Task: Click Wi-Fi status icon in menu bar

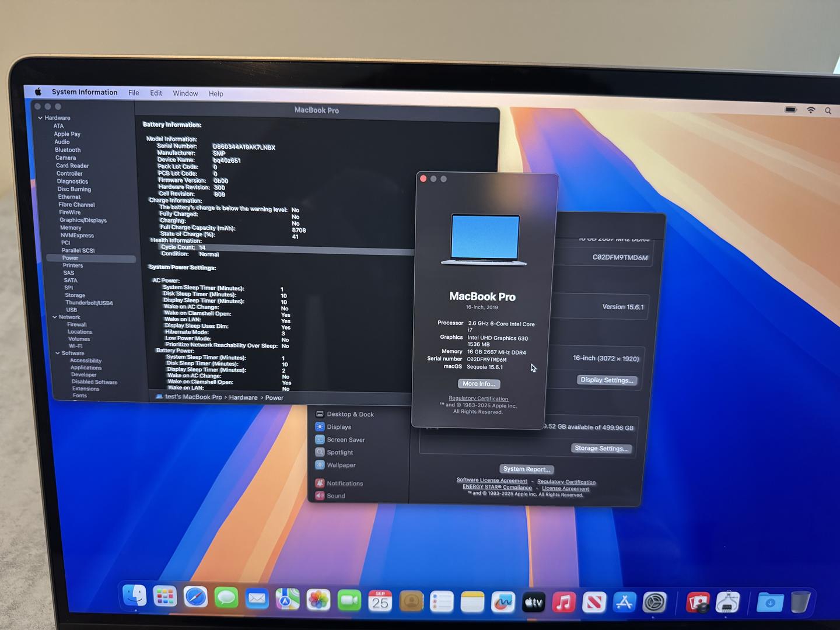Action: pos(811,110)
